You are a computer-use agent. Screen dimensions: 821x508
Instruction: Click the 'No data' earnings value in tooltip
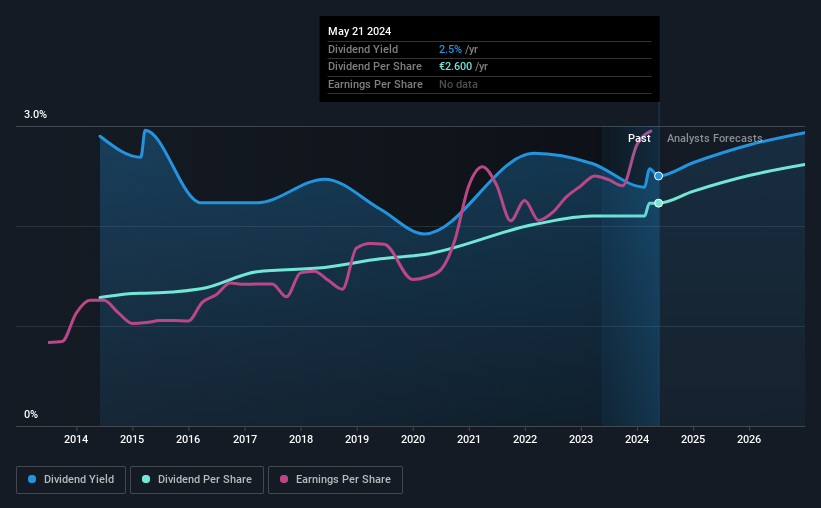[458, 84]
